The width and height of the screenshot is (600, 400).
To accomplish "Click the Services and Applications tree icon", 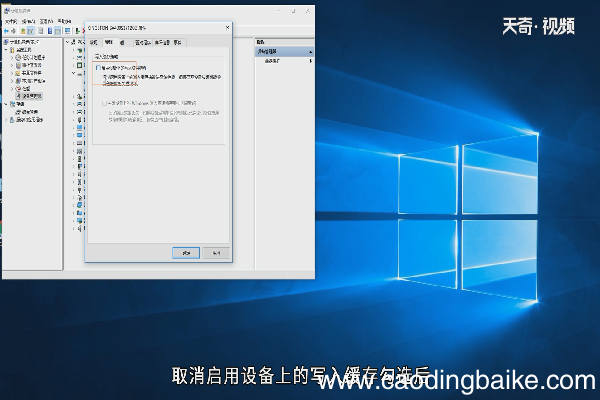I will [x=12, y=120].
